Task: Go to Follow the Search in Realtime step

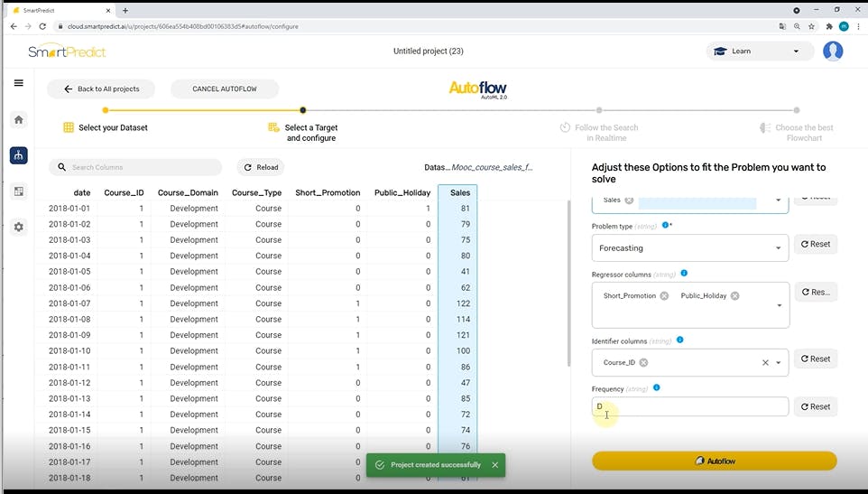Action: pos(606,133)
